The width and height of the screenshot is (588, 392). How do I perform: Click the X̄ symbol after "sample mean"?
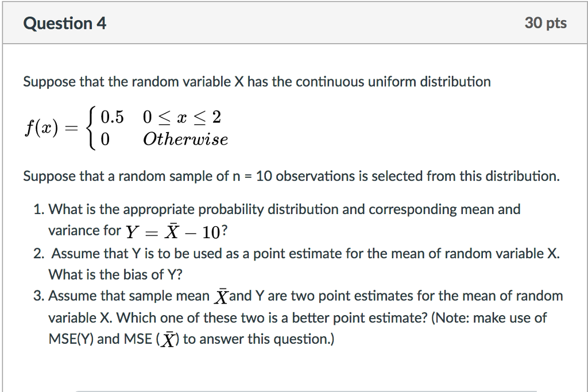tap(221, 296)
